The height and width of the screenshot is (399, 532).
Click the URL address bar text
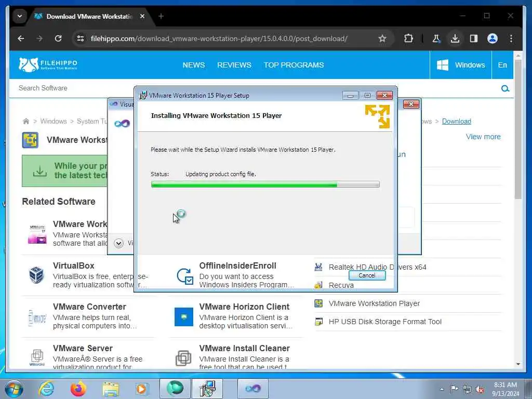pyautogui.click(x=219, y=38)
